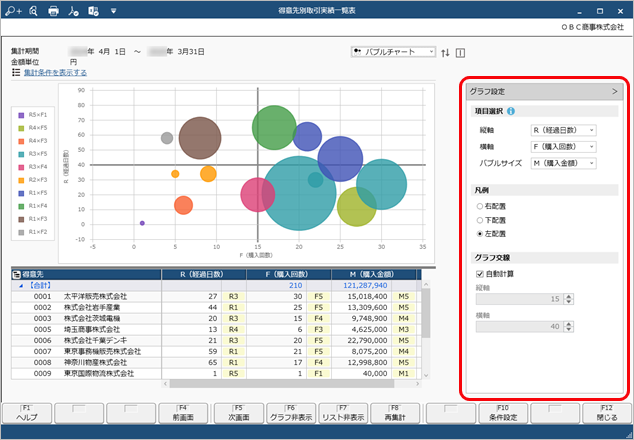
Task: Select the row 株式会社岩手産業
Action: click(216, 308)
